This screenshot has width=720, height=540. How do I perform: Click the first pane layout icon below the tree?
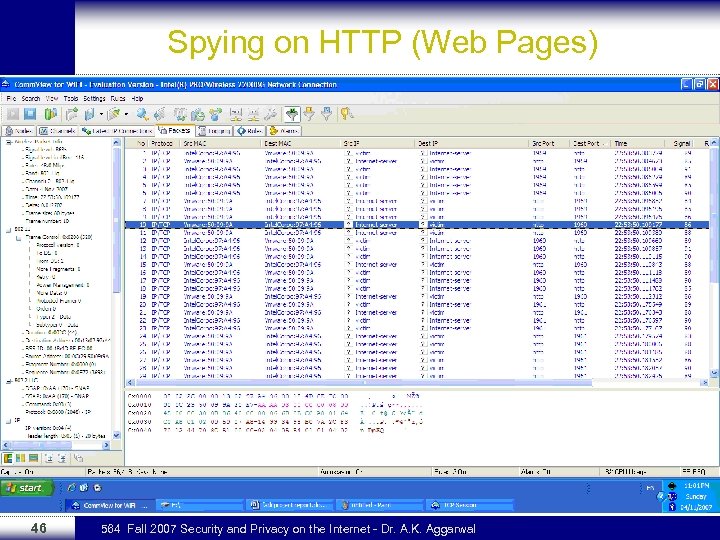pos(8,458)
